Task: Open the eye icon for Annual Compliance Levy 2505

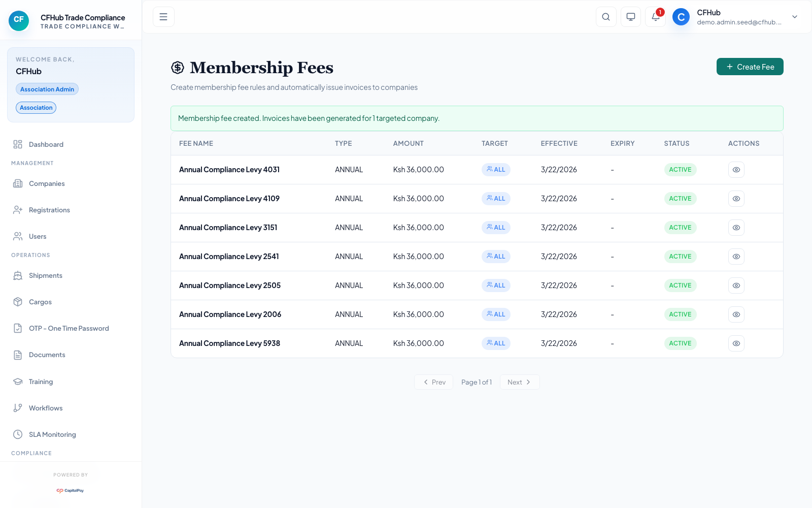Action: pos(736,285)
